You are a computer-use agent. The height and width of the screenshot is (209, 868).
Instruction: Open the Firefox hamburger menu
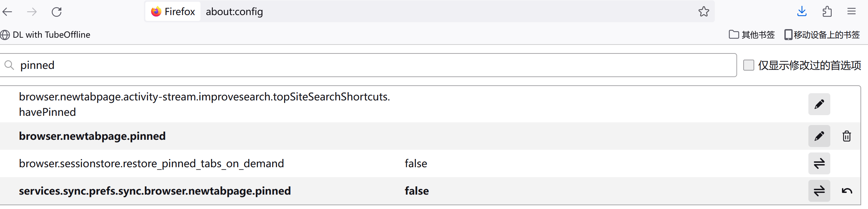tap(851, 11)
